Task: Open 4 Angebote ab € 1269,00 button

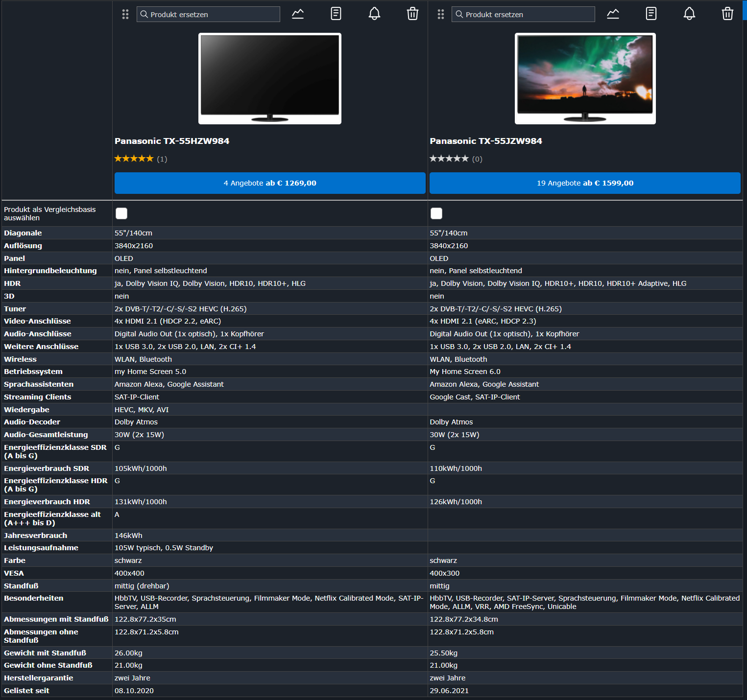Action: coord(270,183)
